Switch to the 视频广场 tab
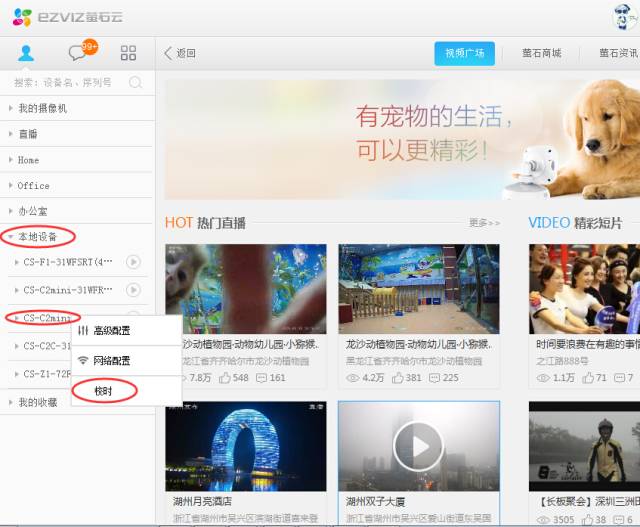The height and width of the screenshot is (527, 640). (464, 53)
